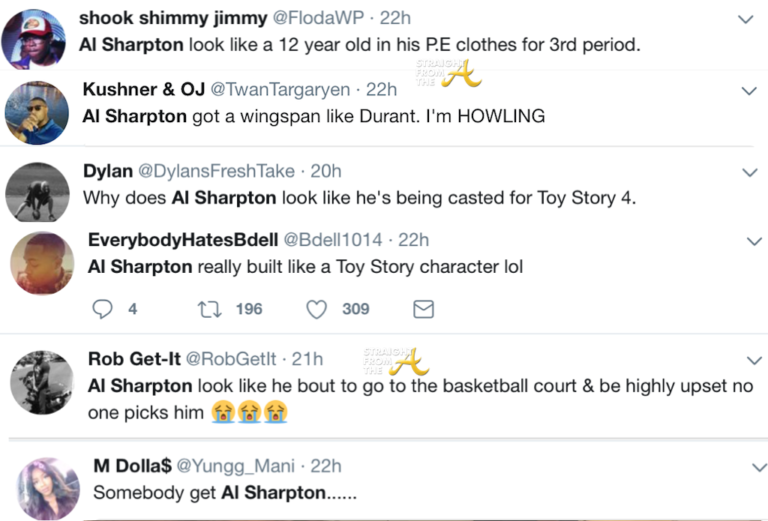Click the 21h timestamp on Rob's tweet

307,358
